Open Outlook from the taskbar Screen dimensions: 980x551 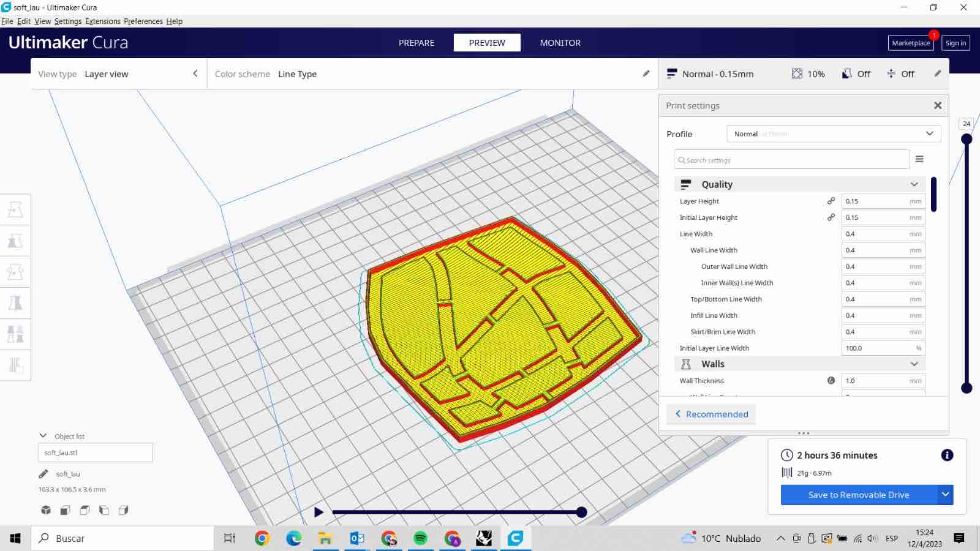(356, 538)
